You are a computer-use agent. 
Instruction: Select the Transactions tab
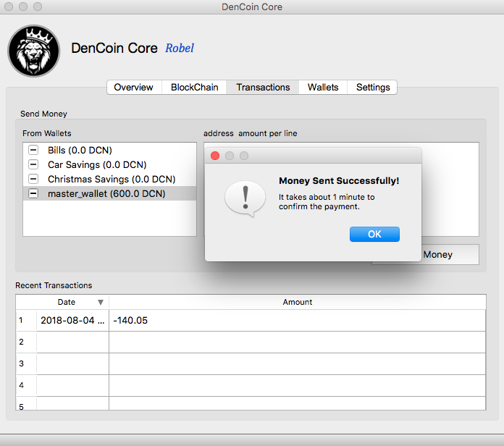(263, 88)
